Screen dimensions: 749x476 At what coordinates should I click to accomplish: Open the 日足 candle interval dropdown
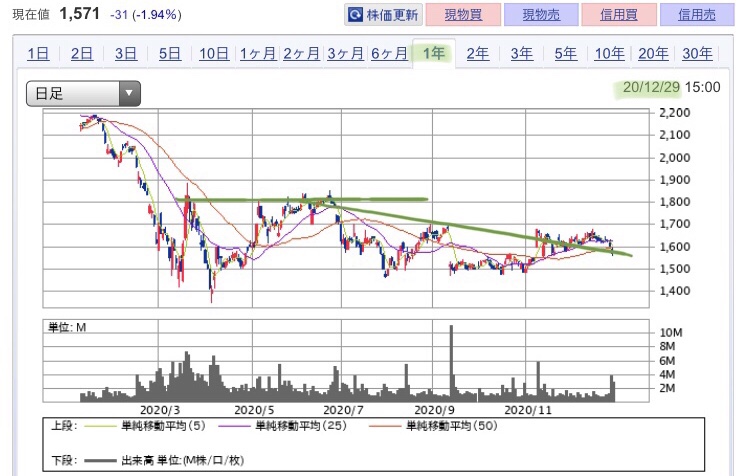pos(83,93)
